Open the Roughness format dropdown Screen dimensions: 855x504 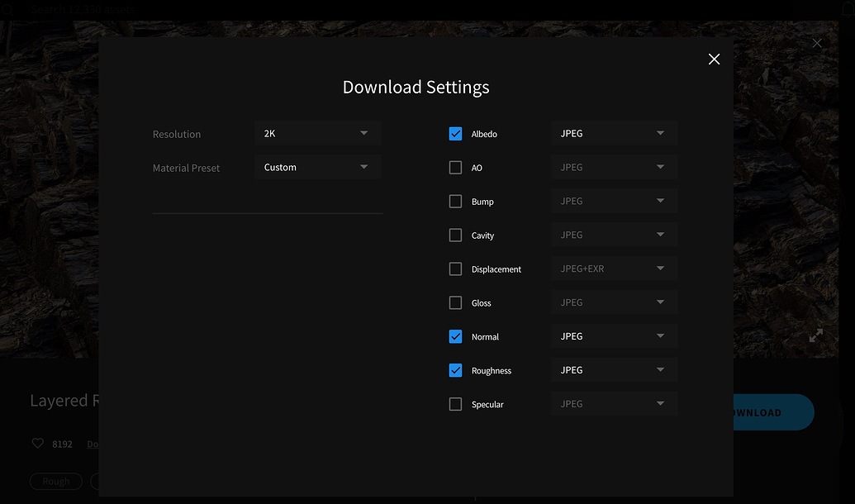pos(614,370)
